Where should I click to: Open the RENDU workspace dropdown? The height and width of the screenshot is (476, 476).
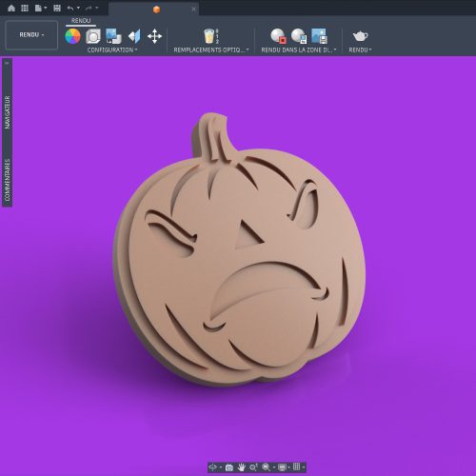tap(31, 34)
